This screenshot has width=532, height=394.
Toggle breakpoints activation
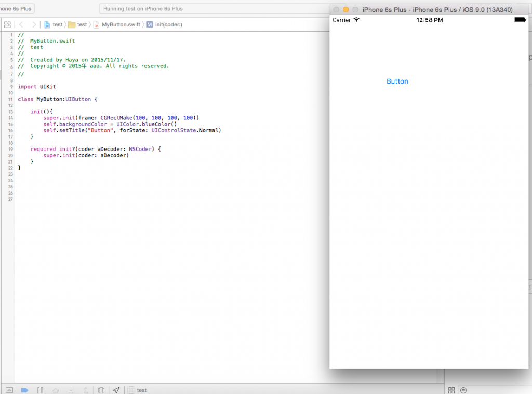24,390
